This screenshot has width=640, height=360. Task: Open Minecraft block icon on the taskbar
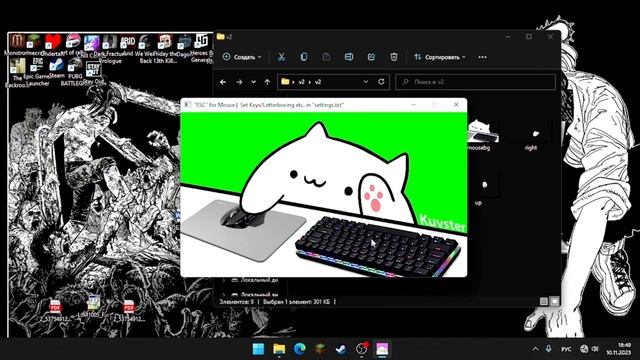pos(320,349)
